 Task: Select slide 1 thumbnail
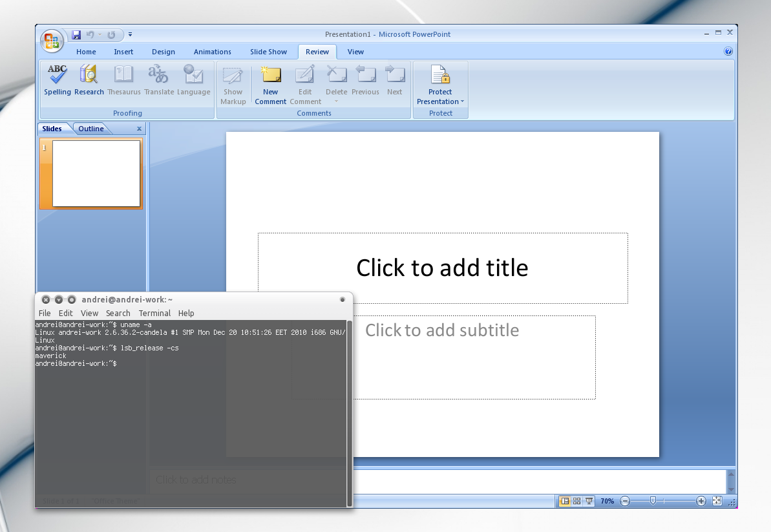click(96, 174)
